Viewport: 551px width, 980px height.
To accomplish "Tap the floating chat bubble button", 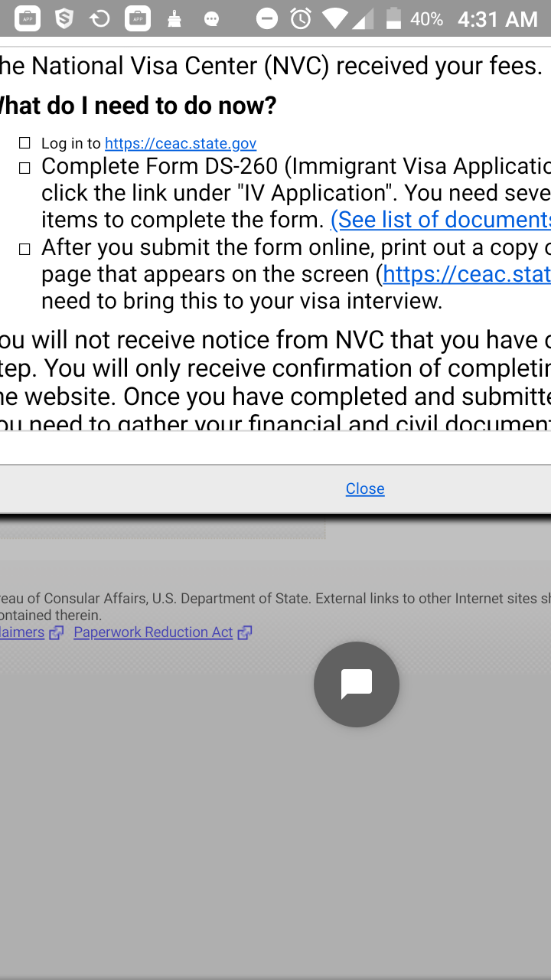I will 357,684.
